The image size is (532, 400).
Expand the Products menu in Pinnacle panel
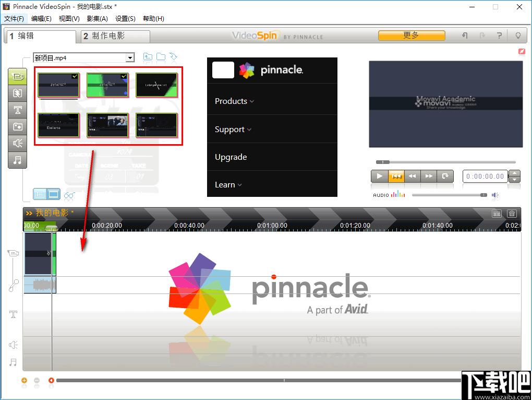(234, 101)
